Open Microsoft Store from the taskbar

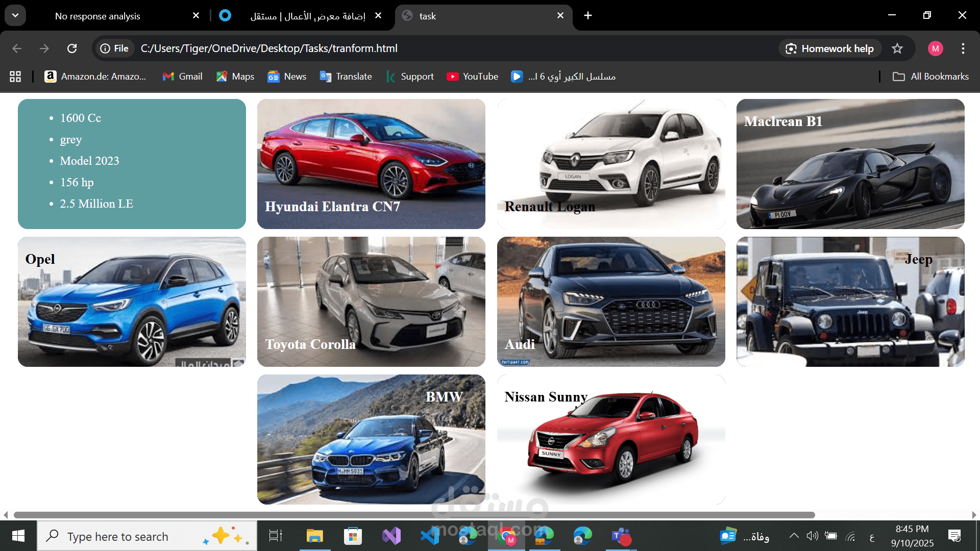353,536
